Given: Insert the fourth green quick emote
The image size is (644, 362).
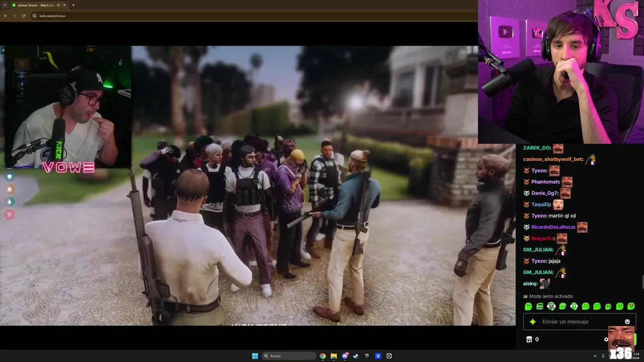Looking at the screenshot, I should [562, 306].
